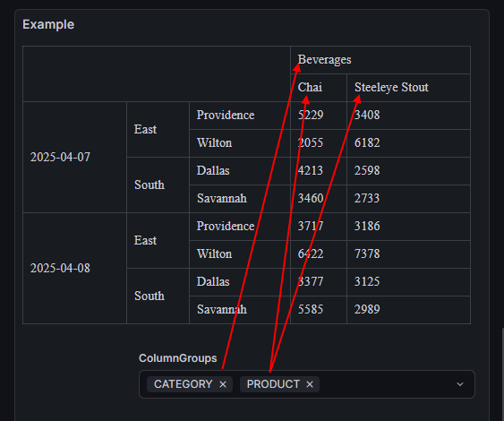Click the value 2055 cell
Viewport: 504px width, 421px height.
point(319,143)
